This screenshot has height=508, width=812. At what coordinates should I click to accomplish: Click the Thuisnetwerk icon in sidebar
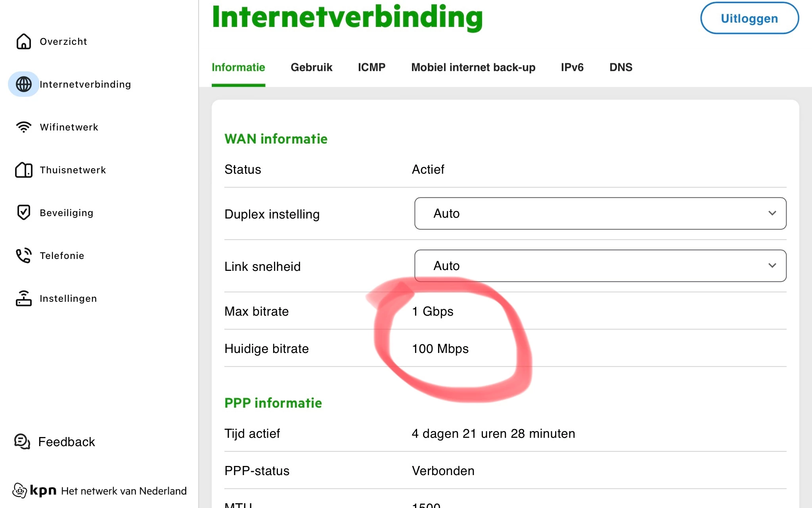[24, 170]
